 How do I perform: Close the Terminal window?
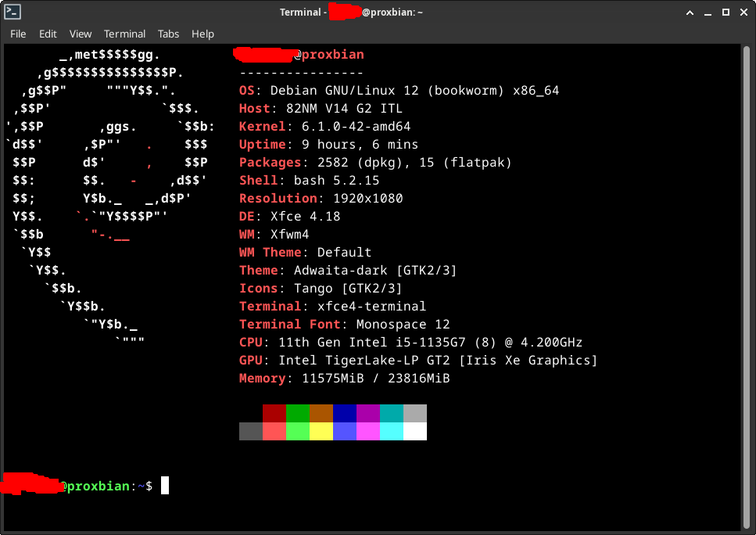[743, 13]
